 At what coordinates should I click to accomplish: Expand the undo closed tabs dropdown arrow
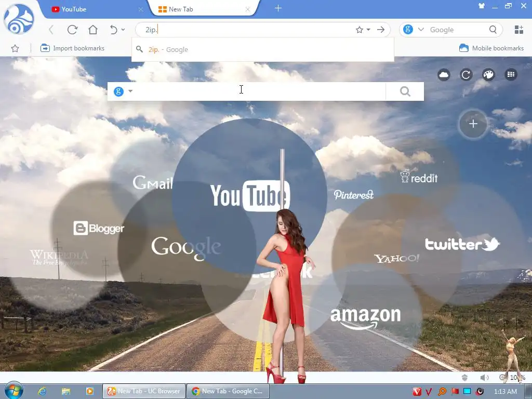(123, 30)
